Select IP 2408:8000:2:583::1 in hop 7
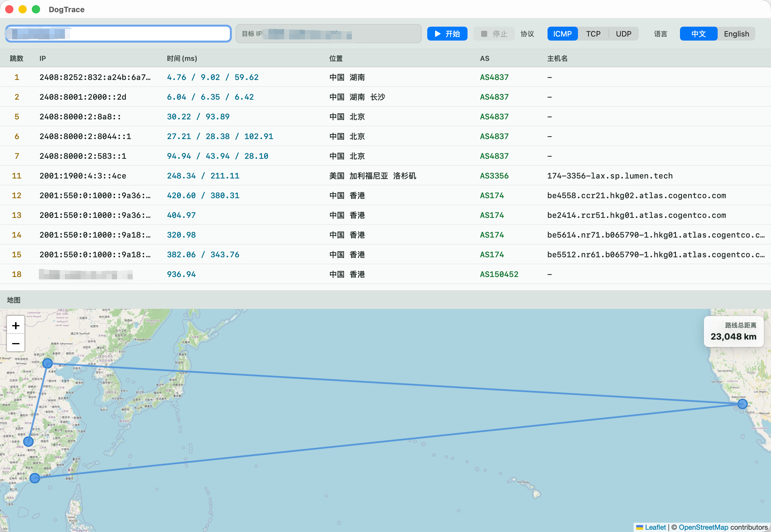Screen dimensions: 771x532 click(x=83, y=156)
